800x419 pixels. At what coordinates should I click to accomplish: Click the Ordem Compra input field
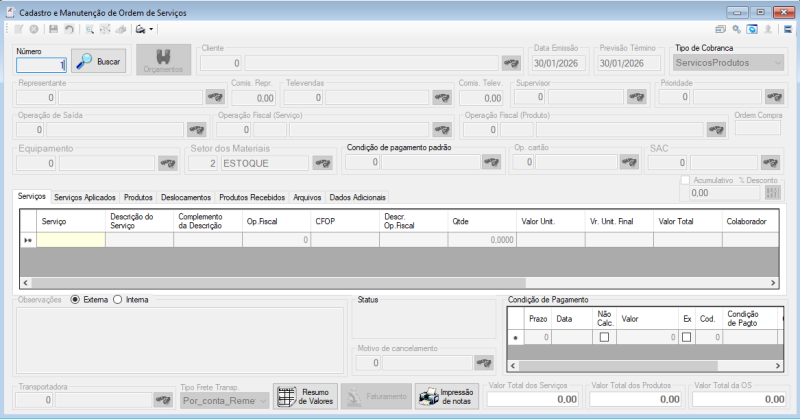tap(758, 128)
